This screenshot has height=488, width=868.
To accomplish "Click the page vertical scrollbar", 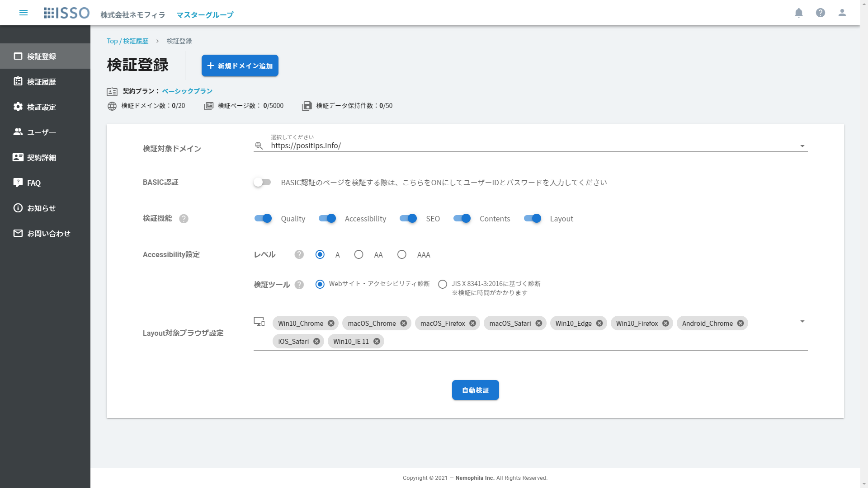I will tap(864, 244).
